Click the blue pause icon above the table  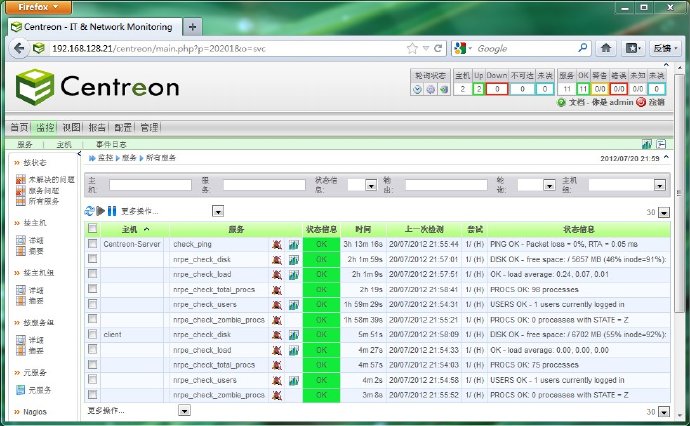(x=112, y=211)
